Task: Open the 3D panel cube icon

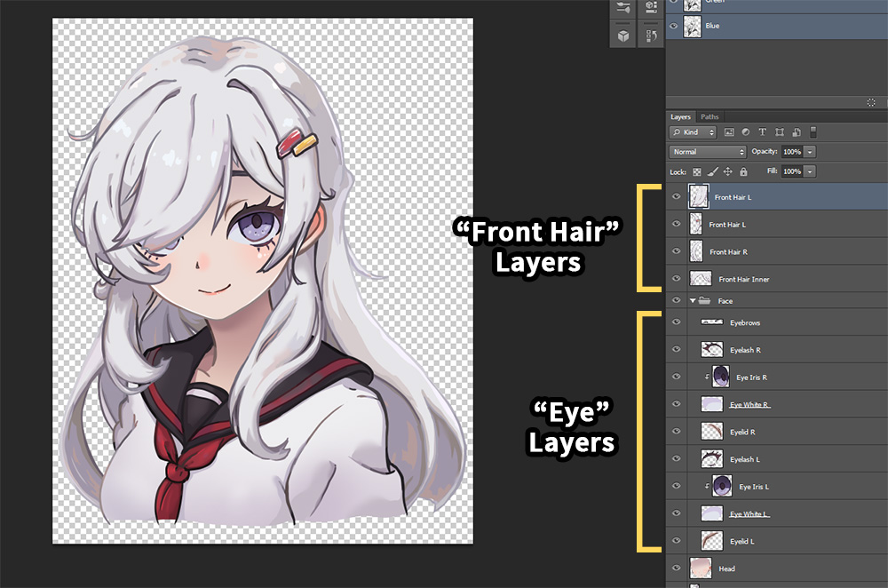Action: tap(623, 36)
